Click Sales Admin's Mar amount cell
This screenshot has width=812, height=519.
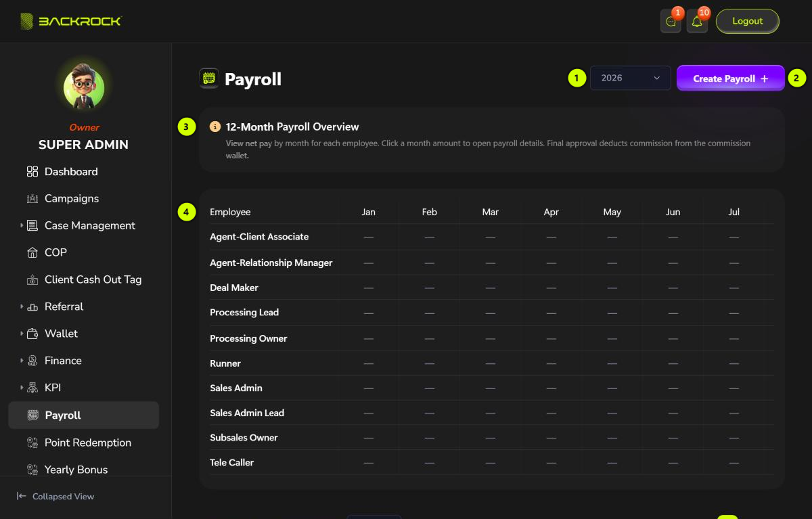(x=491, y=388)
